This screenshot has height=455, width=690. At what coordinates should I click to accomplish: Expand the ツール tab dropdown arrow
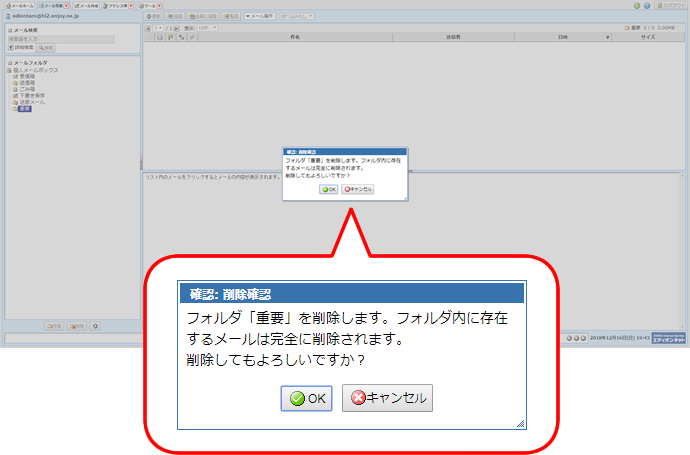pyautogui.click(x=159, y=6)
